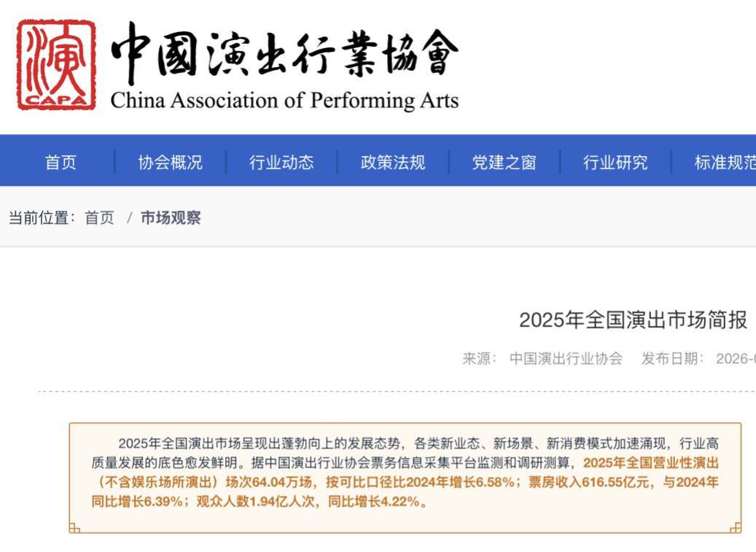
Task: Click the orange highlighted statistics text
Action: [408, 482]
